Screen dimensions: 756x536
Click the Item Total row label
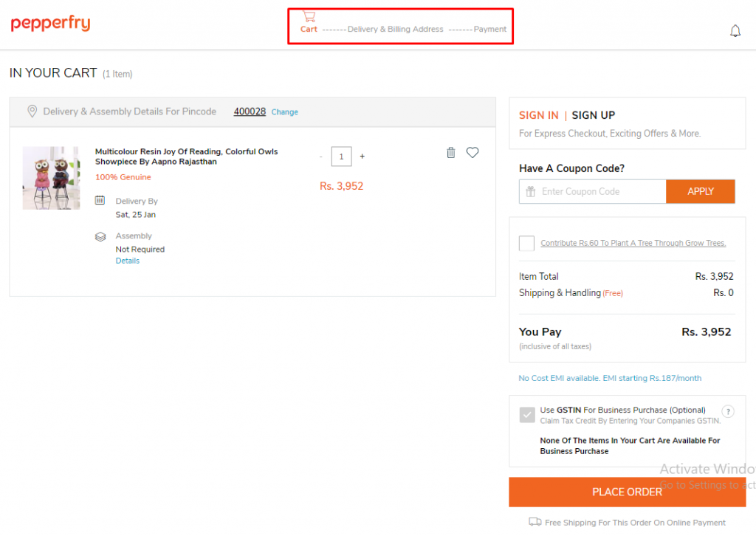click(538, 276)
